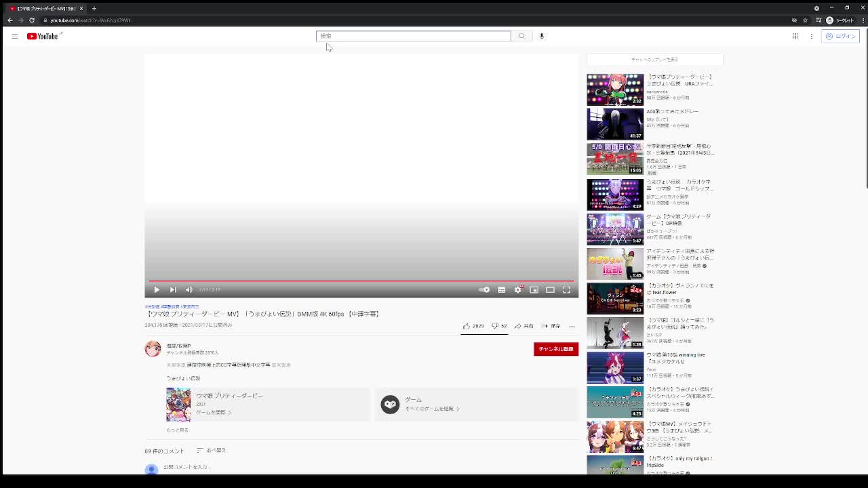The width and height of the screenshot is (868, 488).
Task: Switch to theater mode
Action: (550, 289)
